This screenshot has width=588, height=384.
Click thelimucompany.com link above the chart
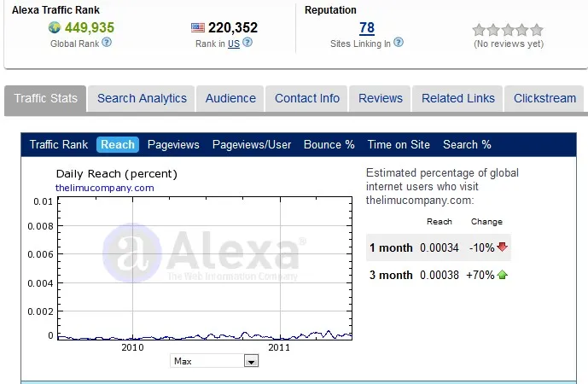[105, 188]
